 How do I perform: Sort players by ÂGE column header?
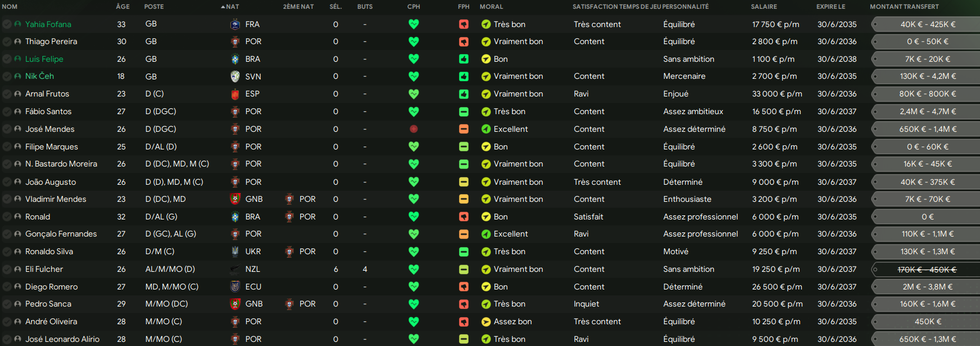pos(123,6)
